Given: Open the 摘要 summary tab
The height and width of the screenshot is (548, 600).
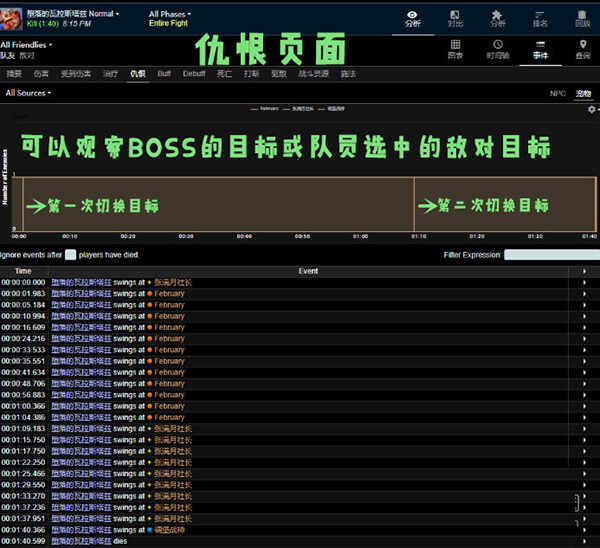Looking at the screenshot, I should coord(14,74).
